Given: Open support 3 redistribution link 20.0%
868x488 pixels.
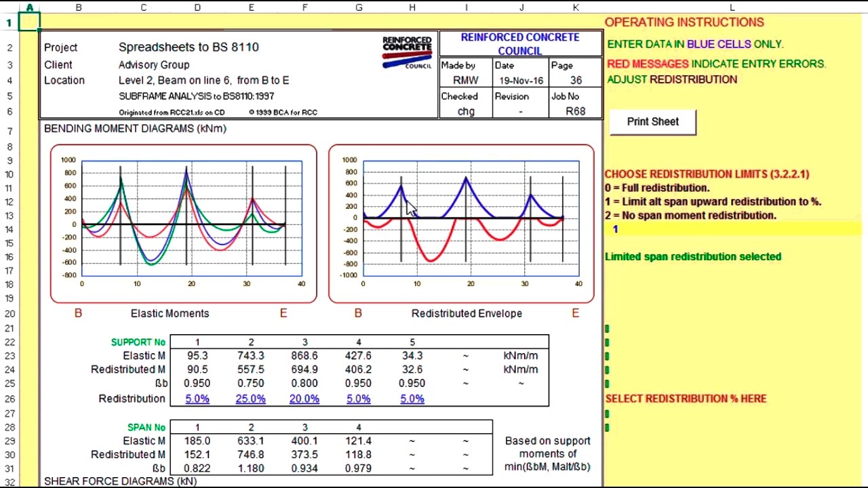Looking at the screenshot, I should pyautogui.click(x=304, y=399).
